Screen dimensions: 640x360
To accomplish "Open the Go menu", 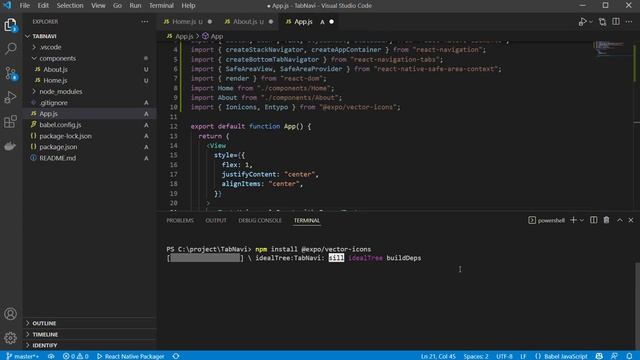I will [x=117, y=5].
